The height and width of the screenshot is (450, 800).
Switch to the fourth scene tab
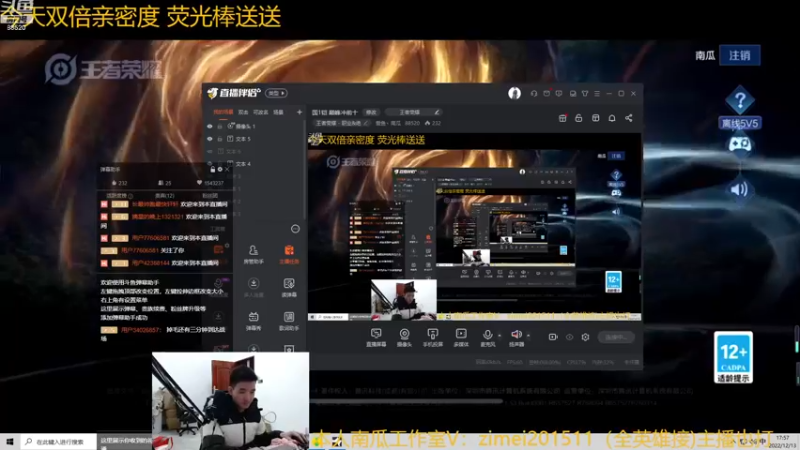tap(278, 112)
